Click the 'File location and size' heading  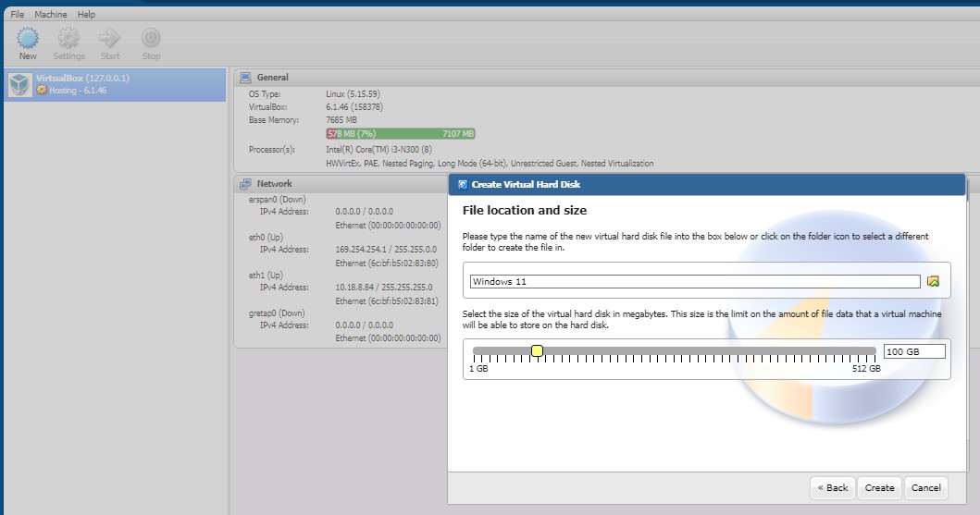click(x=525, y=211)
